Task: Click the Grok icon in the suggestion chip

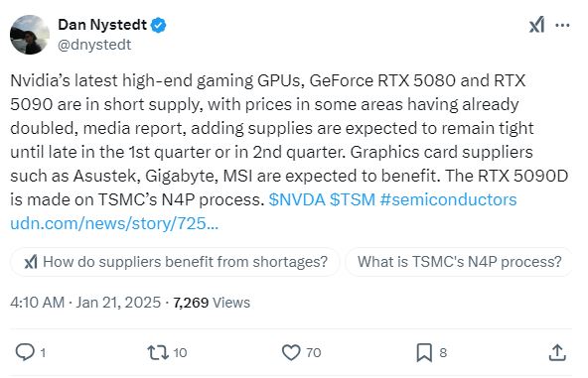Action: point(31,262)
